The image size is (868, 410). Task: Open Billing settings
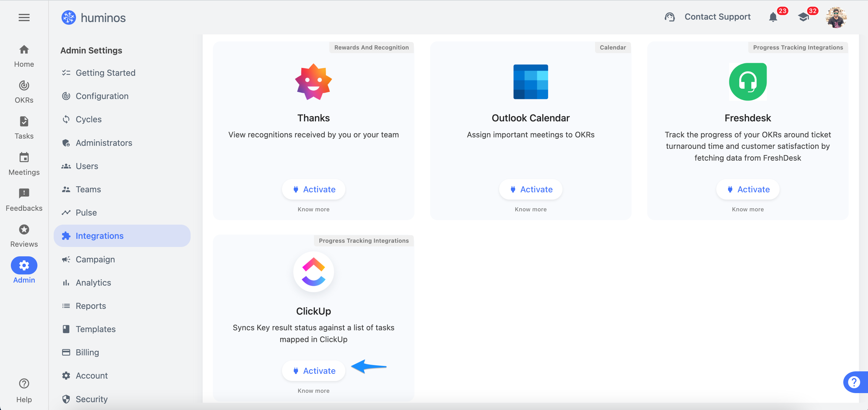click(122, 353)
